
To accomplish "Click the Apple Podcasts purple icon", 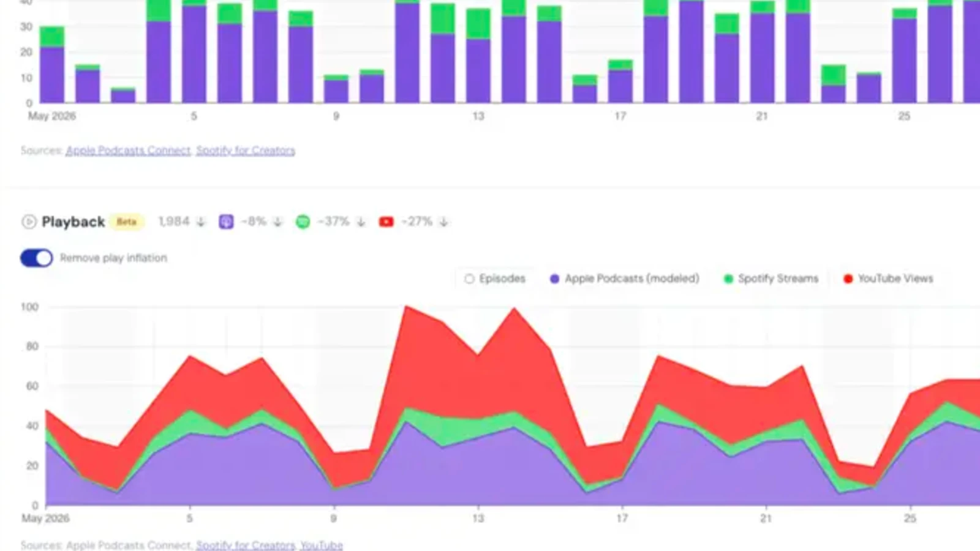I will 226,222.
